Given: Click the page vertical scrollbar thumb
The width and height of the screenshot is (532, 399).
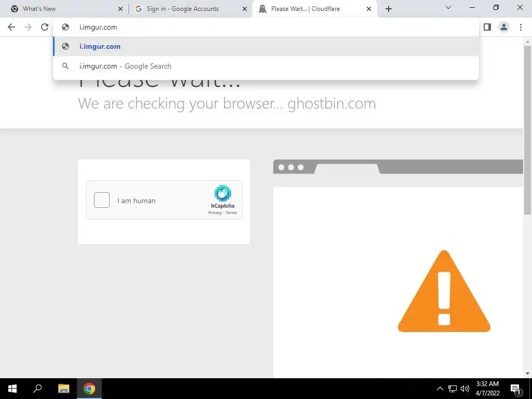Looking at the screenshot, I should [527, 130].
